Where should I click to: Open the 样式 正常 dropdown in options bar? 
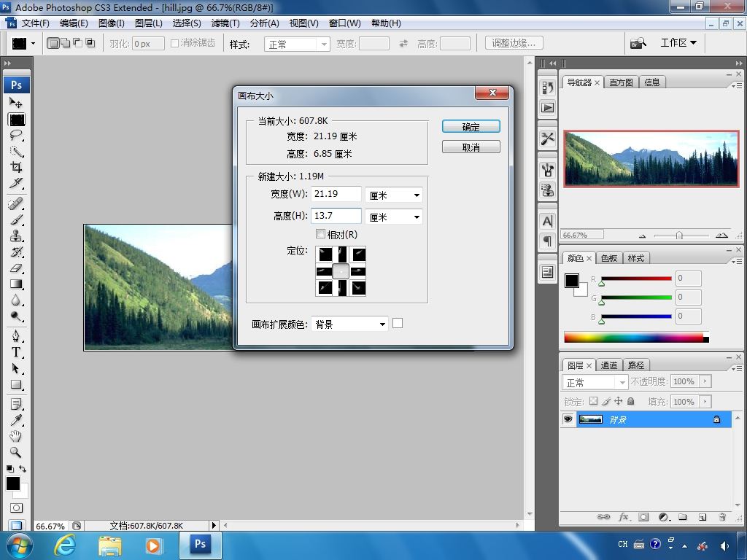(x=297, y=44)
